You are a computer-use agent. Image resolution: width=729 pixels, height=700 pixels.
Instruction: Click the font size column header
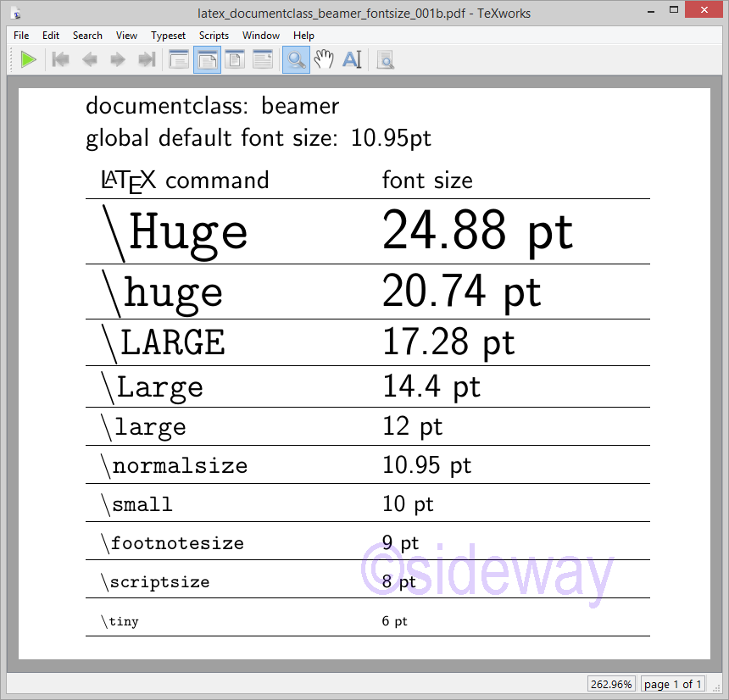[x=427, y=180]
